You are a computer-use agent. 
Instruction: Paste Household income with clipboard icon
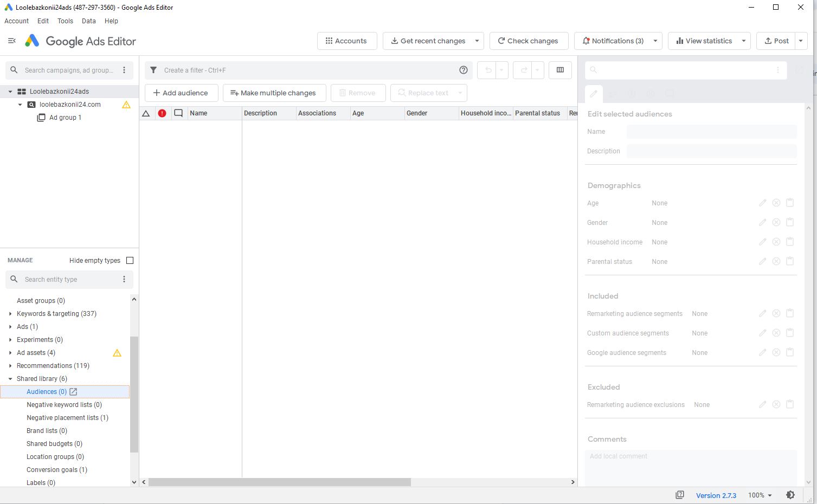(790, 242)
